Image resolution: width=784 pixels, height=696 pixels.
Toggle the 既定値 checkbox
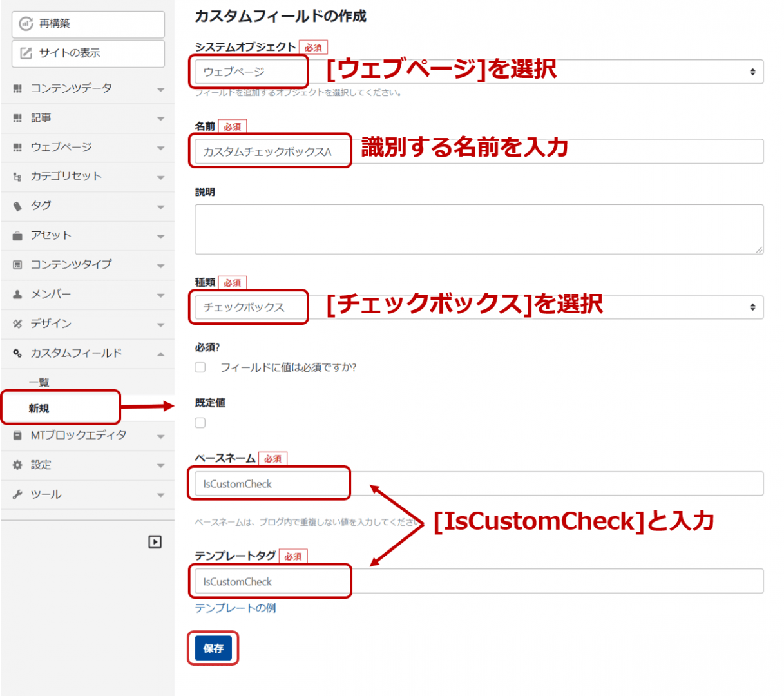point(200,423)
